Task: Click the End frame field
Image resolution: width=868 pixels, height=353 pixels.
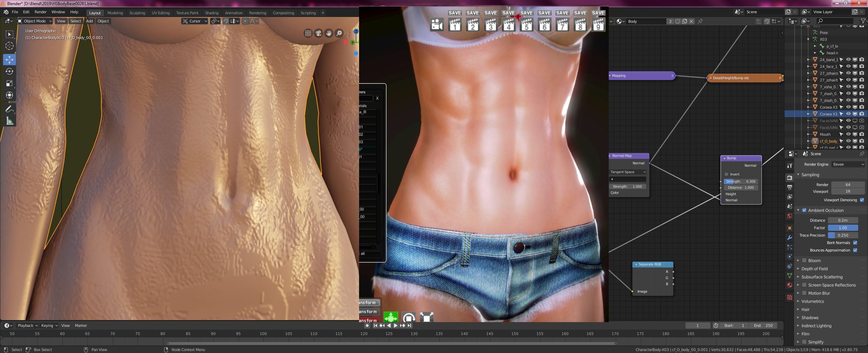Action: [763, 326]
